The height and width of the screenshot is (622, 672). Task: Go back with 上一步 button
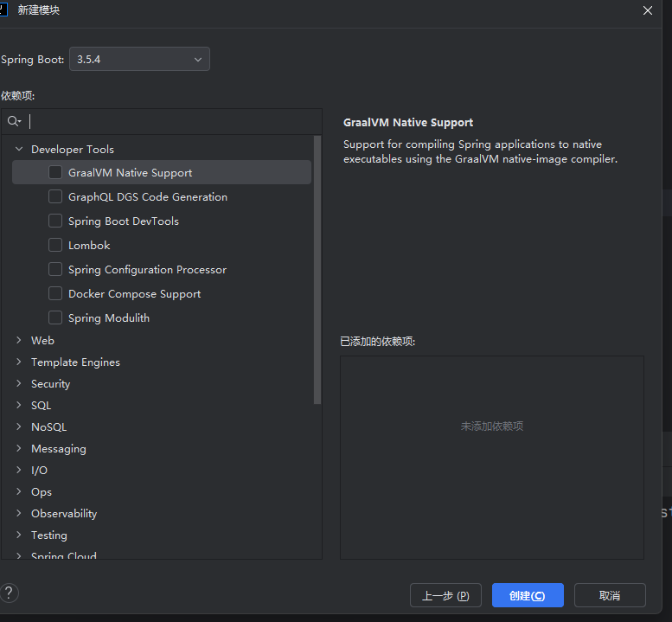click(x=445, y=595)
